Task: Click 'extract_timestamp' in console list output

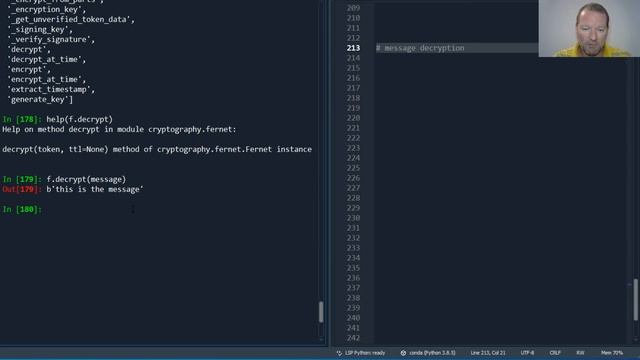Action: click(x=51, y=89)
